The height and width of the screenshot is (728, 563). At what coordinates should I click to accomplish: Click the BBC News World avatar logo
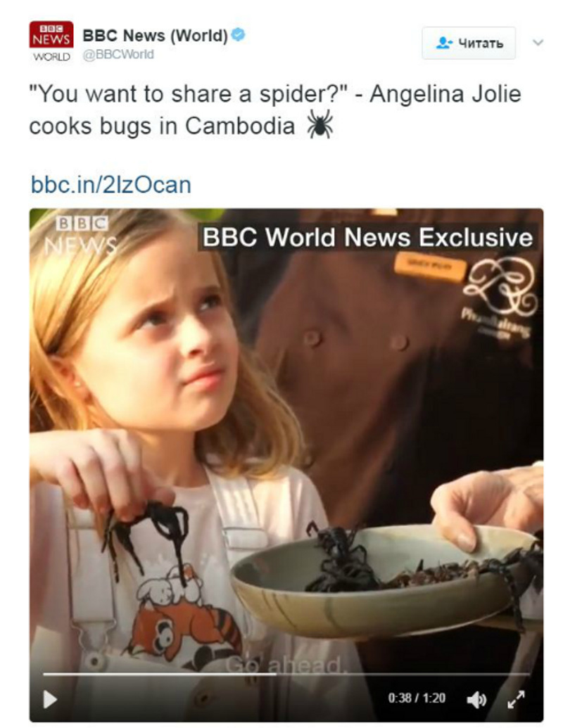pyautogui.click(x=51, y=41)
